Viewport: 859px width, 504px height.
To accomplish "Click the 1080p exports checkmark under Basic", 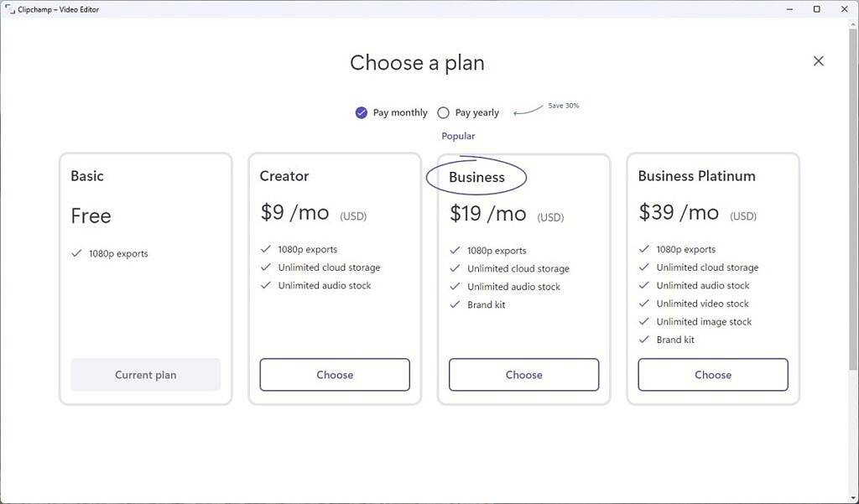I will coord(76,253).
